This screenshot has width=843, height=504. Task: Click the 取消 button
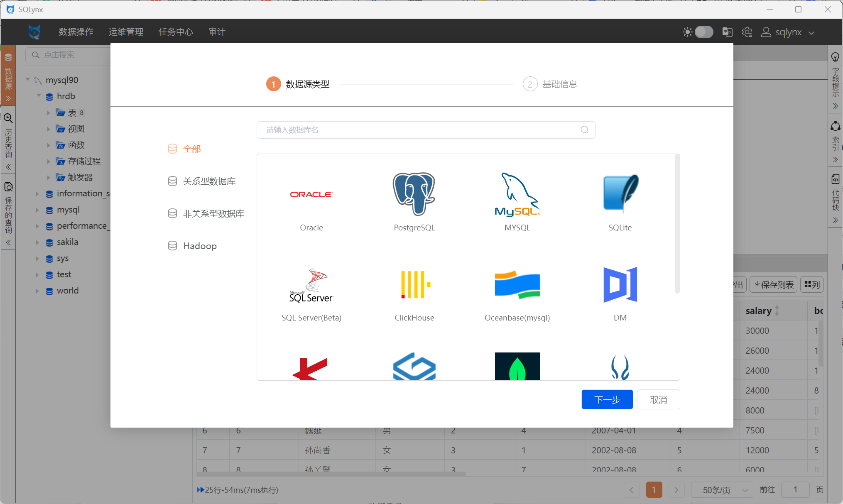(658, 399)
